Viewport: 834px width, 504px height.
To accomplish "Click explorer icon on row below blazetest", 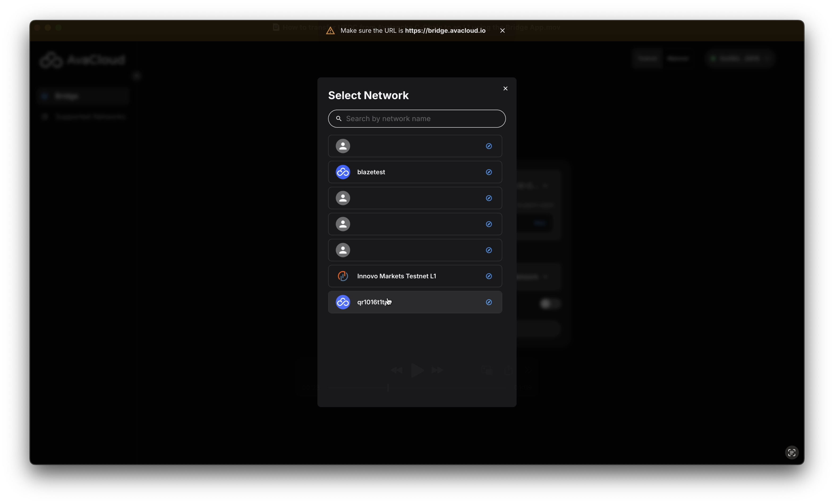I will [x=489, y=198].
